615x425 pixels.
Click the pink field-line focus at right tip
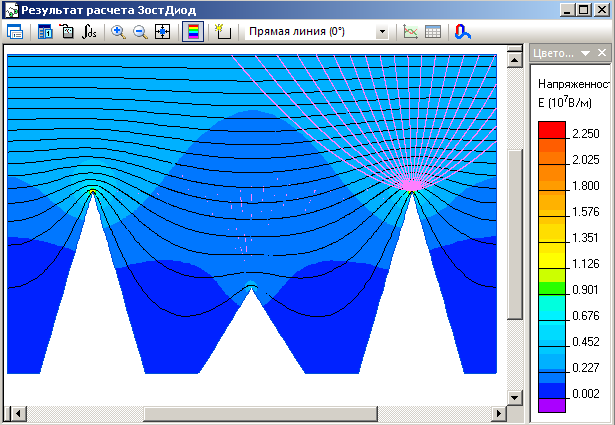(x=411, y=185)
